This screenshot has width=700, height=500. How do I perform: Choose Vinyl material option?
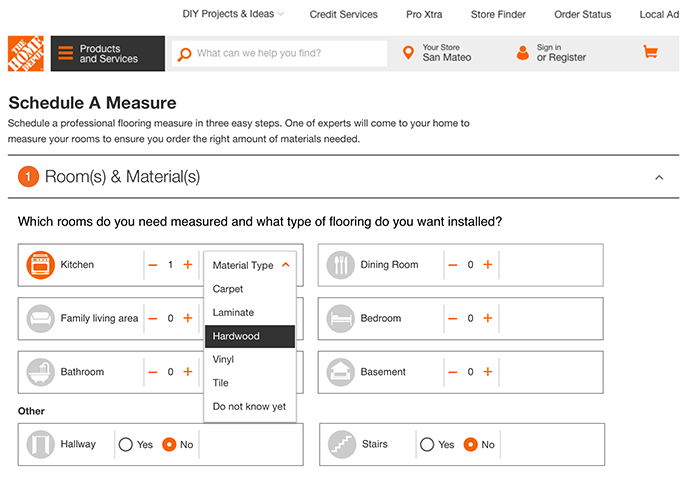(x=250, y=359)
